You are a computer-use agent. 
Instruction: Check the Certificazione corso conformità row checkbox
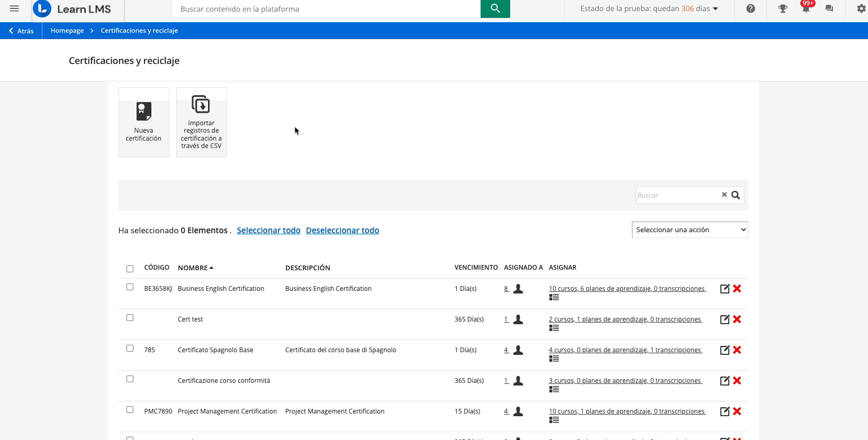130,379
